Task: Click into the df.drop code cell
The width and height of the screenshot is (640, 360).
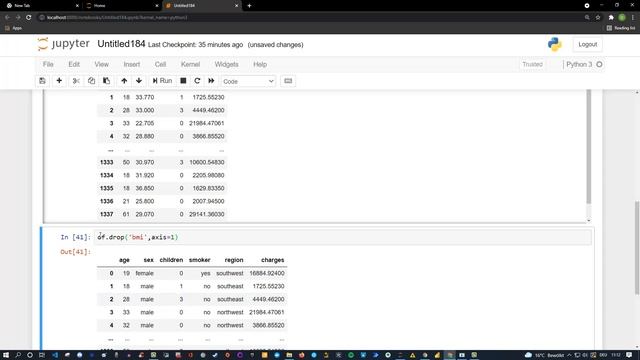Action: coord(343,237)
